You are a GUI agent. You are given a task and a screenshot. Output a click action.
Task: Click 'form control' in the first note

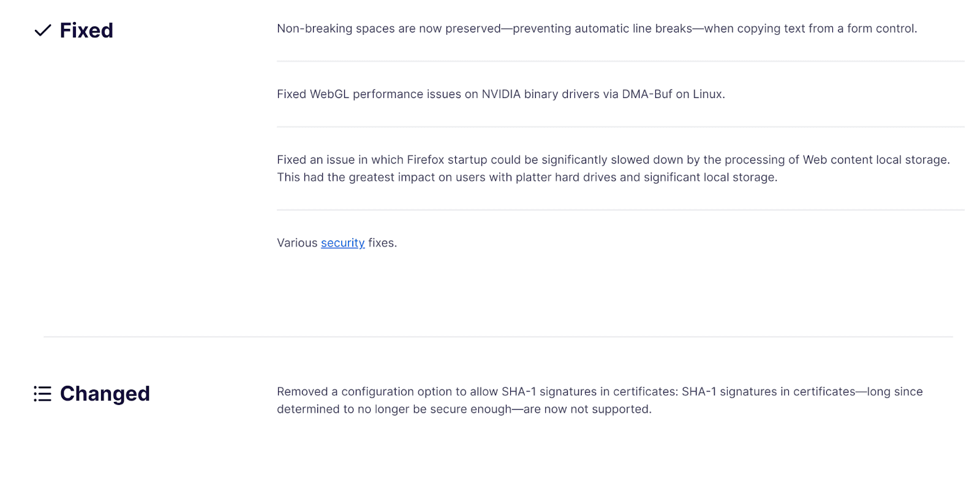tap(881, 29)
